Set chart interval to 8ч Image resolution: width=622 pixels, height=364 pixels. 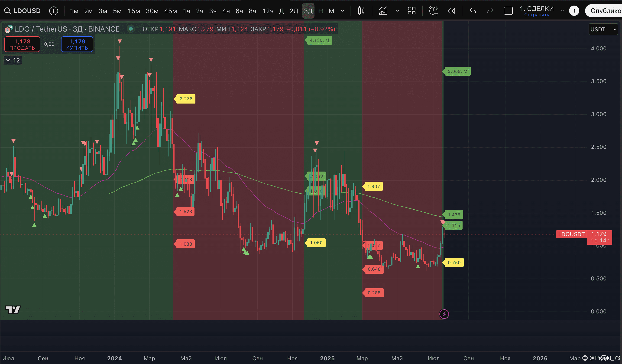253,11
